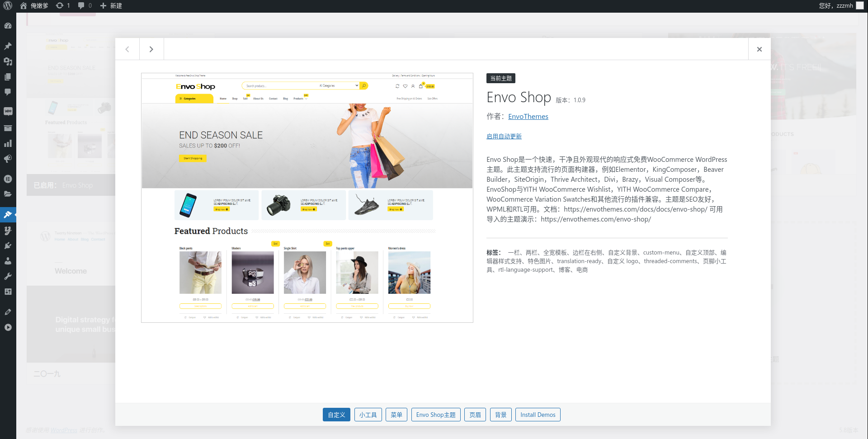Click the 自定义 (Customize) button
This screenshot has width=868, height=439.
pos(336,415)
